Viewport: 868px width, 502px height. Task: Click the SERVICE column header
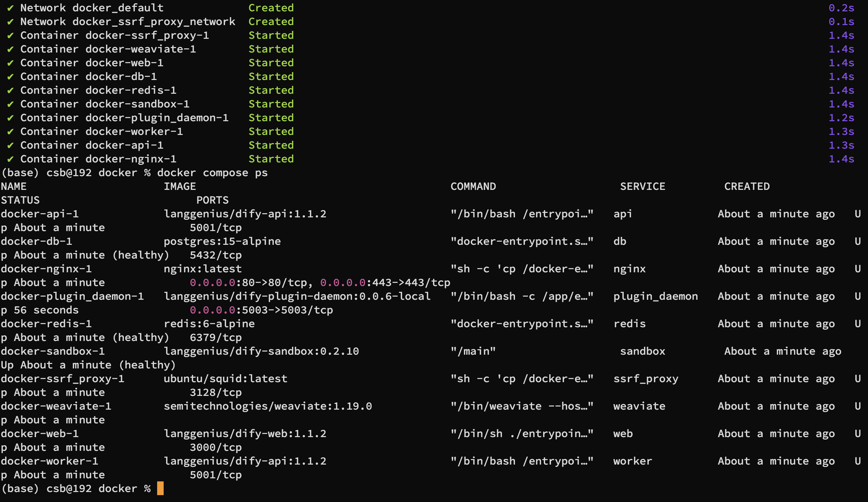click(643, 186)
